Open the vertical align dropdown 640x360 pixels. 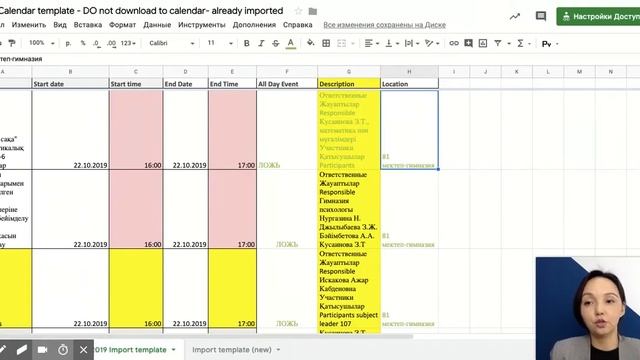click(x=392, y=43)
